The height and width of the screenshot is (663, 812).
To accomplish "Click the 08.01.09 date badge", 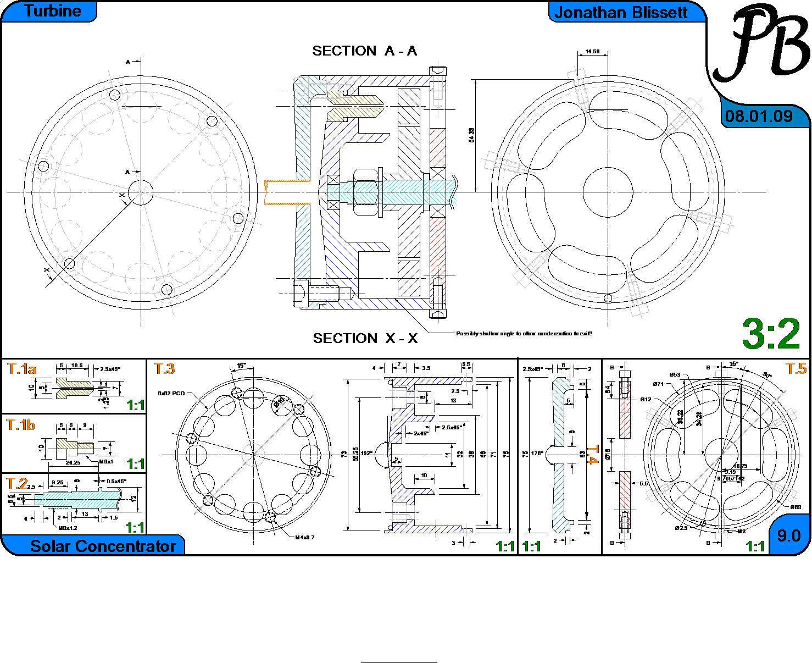I will point(759,117).
